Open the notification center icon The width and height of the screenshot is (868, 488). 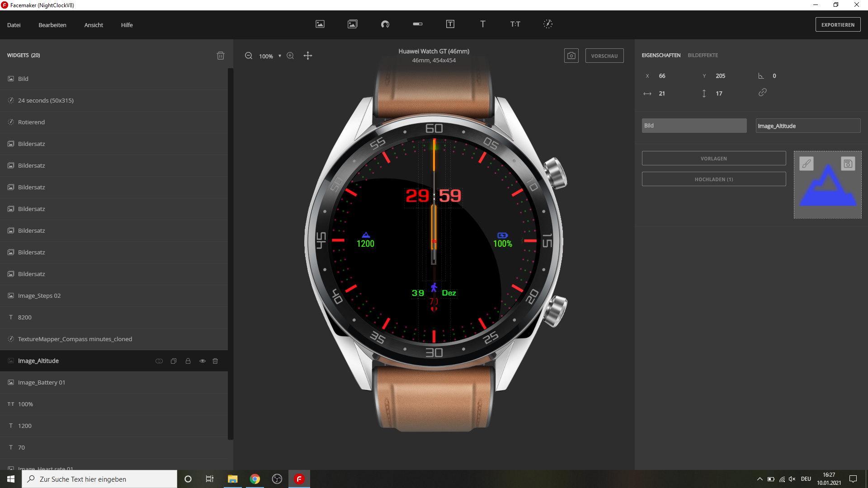(853, 479)
